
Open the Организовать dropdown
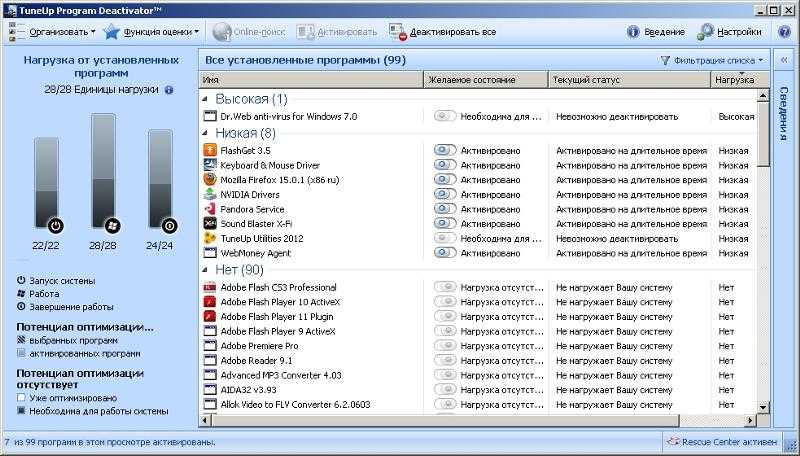(x=53, y=32)
